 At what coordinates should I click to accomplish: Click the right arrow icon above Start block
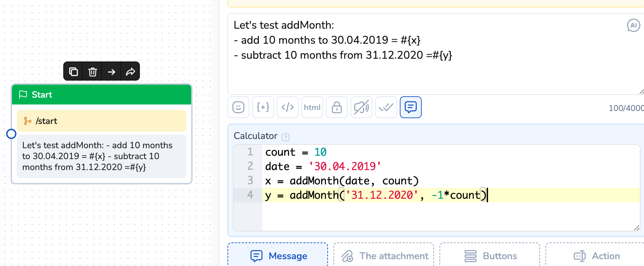pos(111,72)
